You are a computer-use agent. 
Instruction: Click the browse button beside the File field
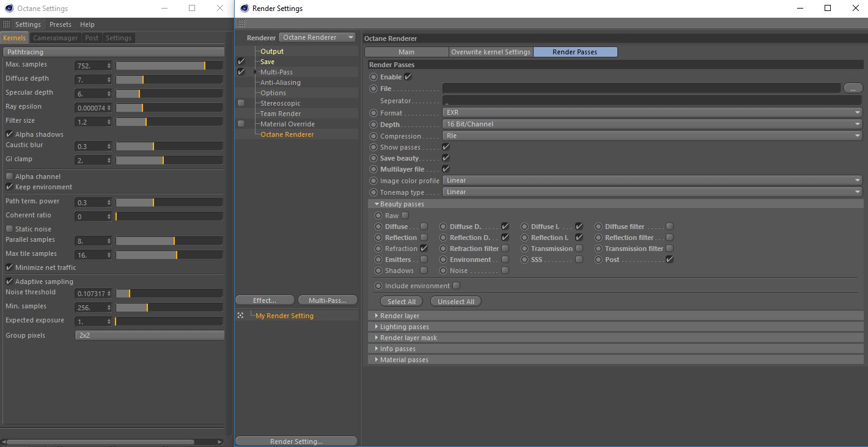tap(853, 89)
